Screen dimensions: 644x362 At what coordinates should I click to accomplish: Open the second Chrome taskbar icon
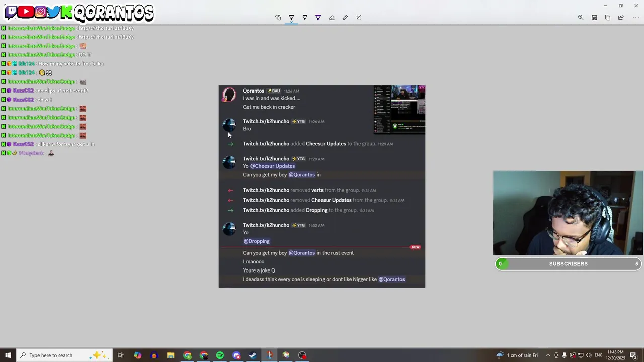204,355
